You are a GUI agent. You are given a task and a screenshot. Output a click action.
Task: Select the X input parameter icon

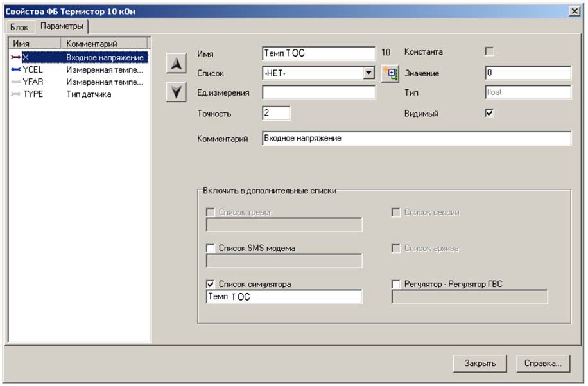(15, 57)
